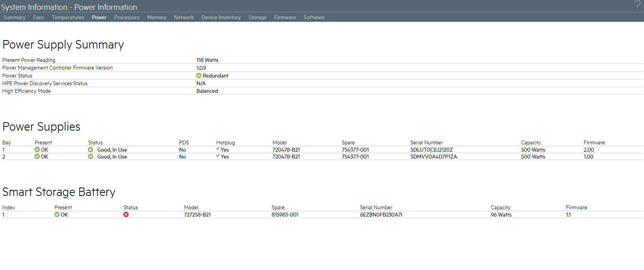
Task: Click the green Present OK icon for bay 2
Action: (37, 157)
